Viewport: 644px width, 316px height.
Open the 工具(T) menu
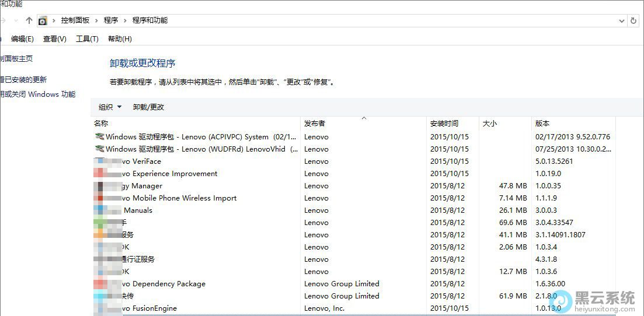pos(87,39)
